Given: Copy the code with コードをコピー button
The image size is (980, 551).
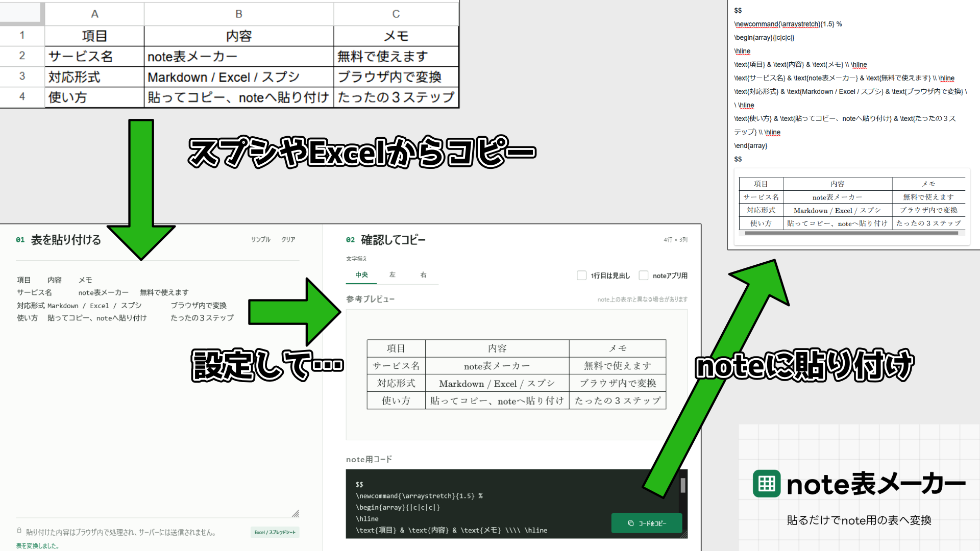Looking at the screenshot, I should coord(647,523).
